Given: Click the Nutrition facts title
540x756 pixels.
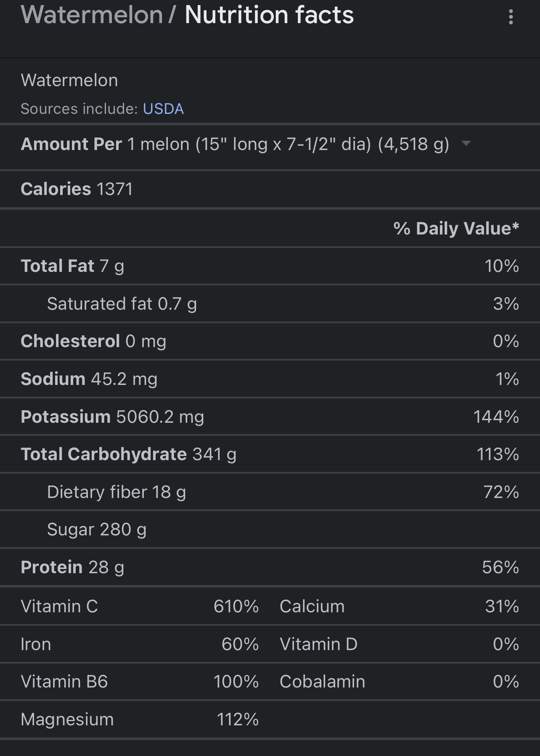Looking at the screenshot, I should tap(269, 15).
